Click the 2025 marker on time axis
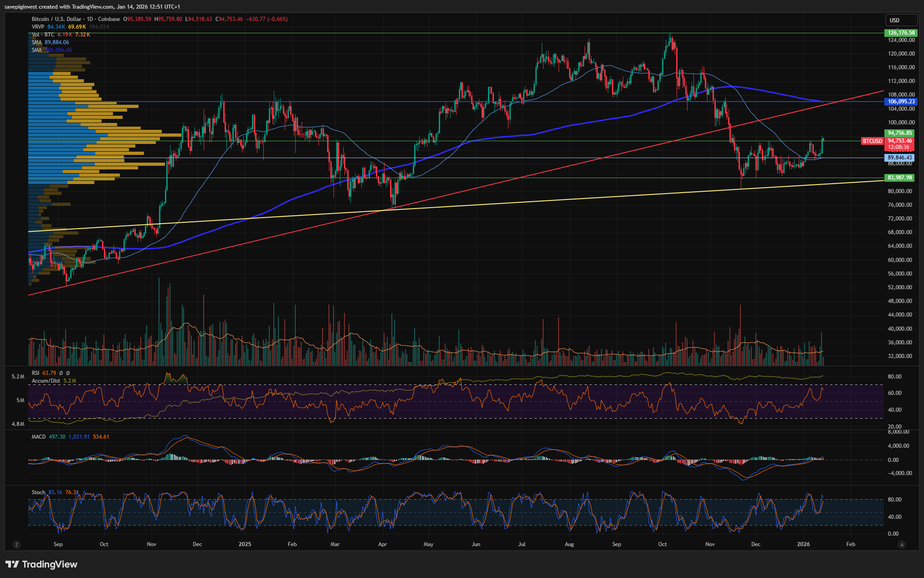This screenshot has height=578, width=924. pyautogui.click(x=245, y=544)
